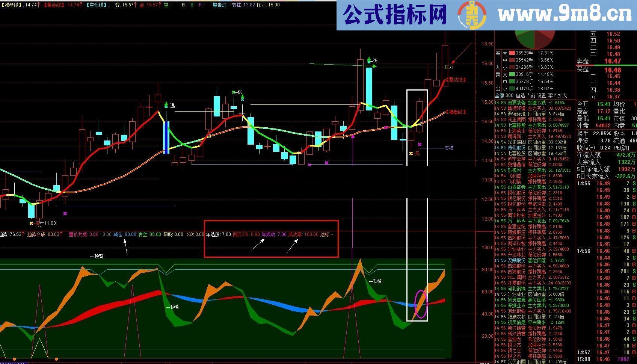
Task: Click the bid level 五 price 16.37
Action: tap(613, 97)
